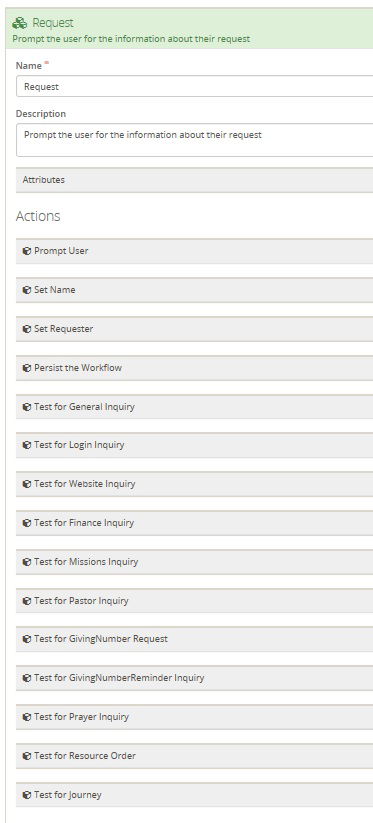This screenshot has height=823, width=373.
Task: Open the Test for Finance Inquiry action
Action: 194,523
